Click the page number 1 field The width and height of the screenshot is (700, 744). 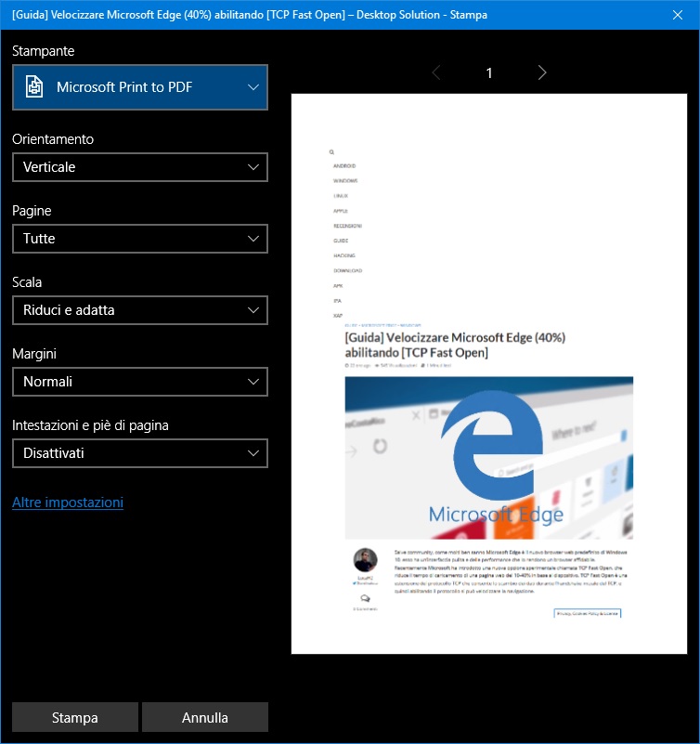point(489,72)
